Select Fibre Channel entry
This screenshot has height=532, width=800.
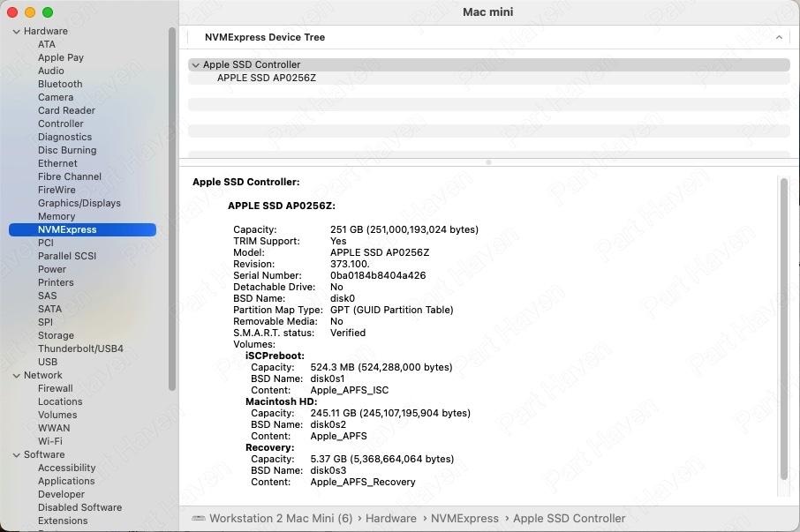[x=70, y=176]
